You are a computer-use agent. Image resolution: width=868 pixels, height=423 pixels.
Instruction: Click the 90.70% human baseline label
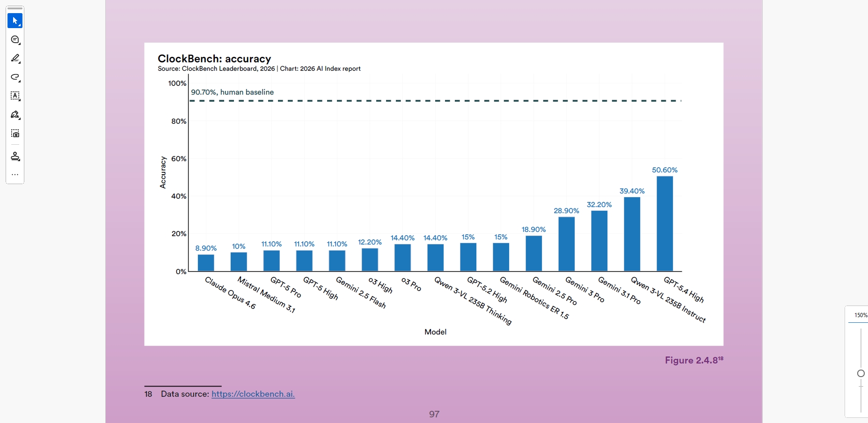232,92
